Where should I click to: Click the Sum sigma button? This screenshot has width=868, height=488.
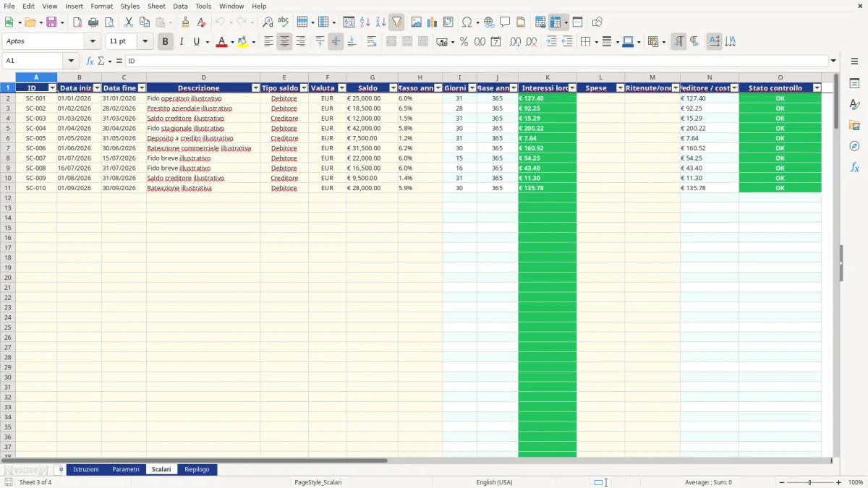101,61
